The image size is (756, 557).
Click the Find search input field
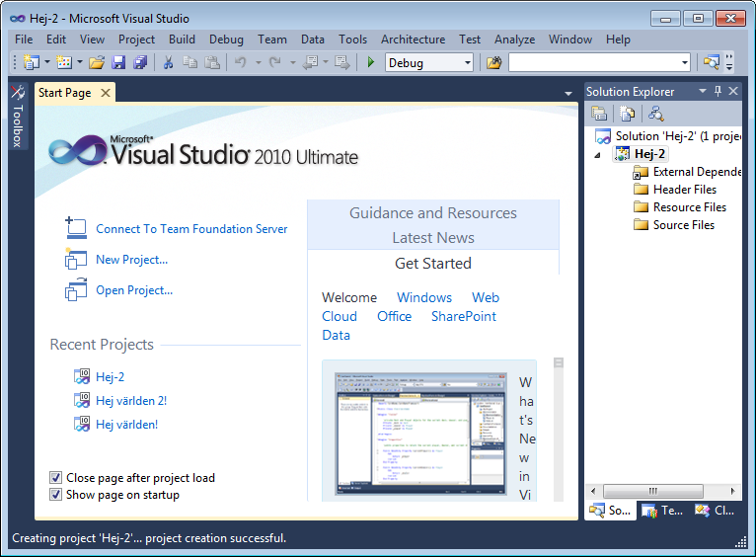(594, 62)
